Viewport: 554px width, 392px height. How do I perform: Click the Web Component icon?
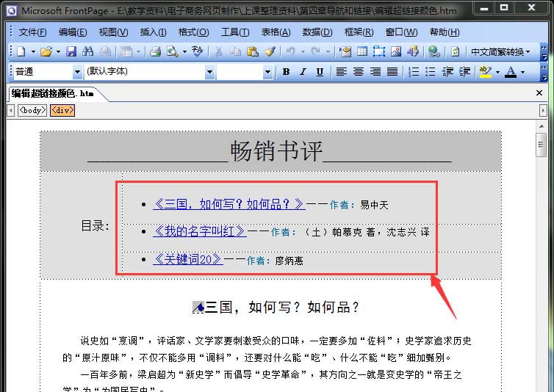pos(345,52)
